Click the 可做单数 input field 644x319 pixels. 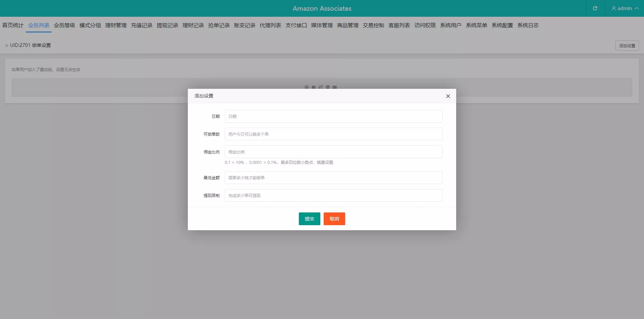pos(333,134)
